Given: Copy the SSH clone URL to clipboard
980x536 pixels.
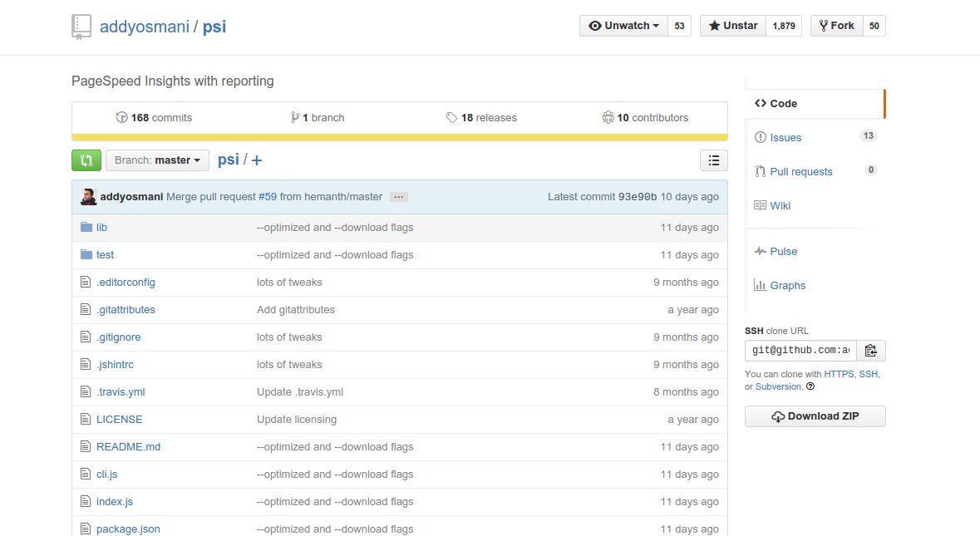Looking at the screenshot, I should (x=870, y=351).
